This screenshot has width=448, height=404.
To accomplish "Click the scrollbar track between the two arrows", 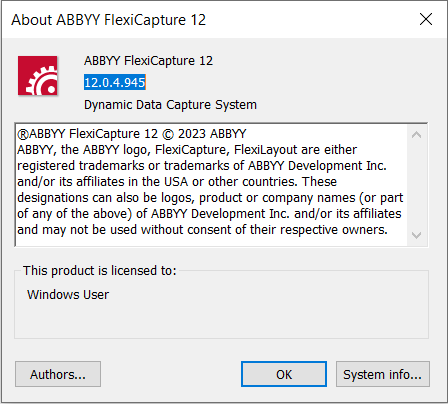I will (x=416, y=185).
